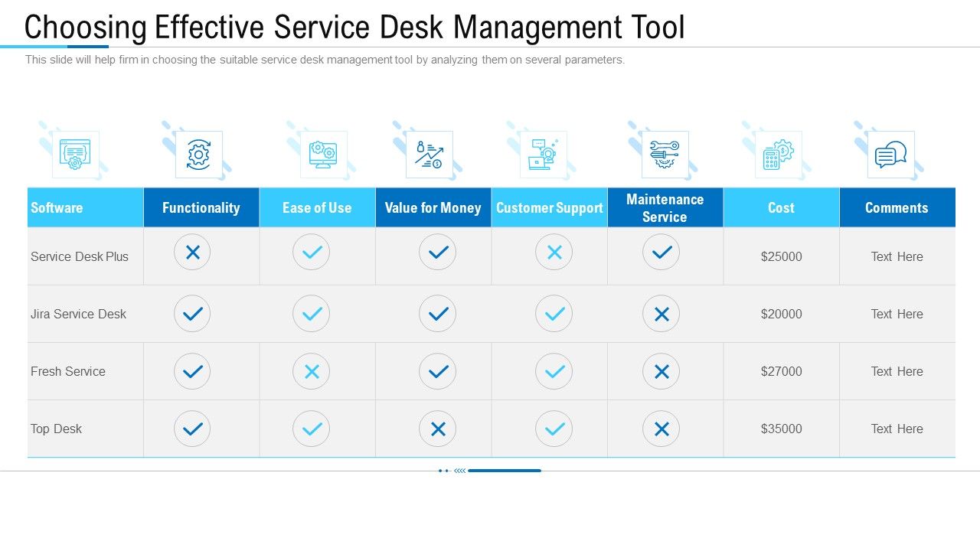This screenshot has width=980, height=551.
Task: Select Top Desk Ease of Use checkmark
Action: (x=312, y=429)
